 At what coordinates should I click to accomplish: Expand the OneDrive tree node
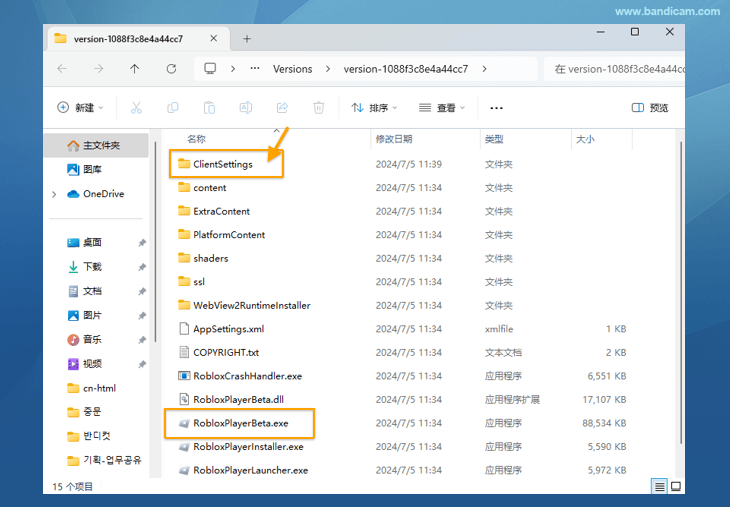coord(54,194)
